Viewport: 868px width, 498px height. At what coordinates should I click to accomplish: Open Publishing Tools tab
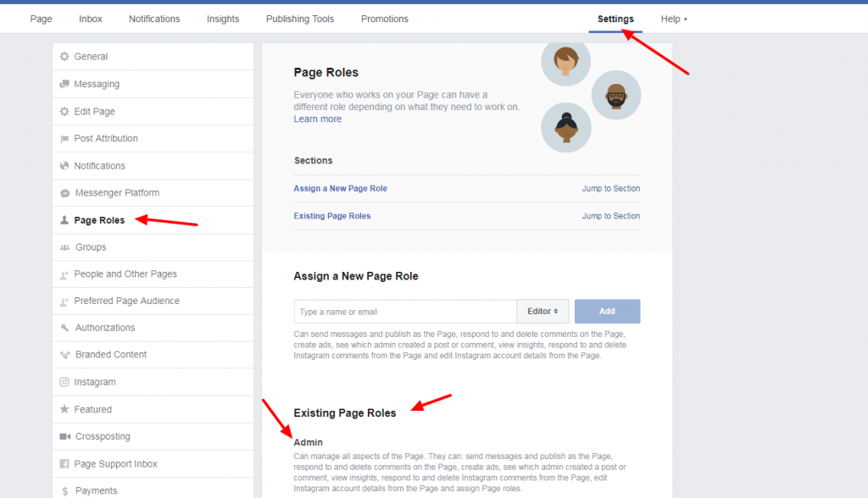click(x=300, y=19)
